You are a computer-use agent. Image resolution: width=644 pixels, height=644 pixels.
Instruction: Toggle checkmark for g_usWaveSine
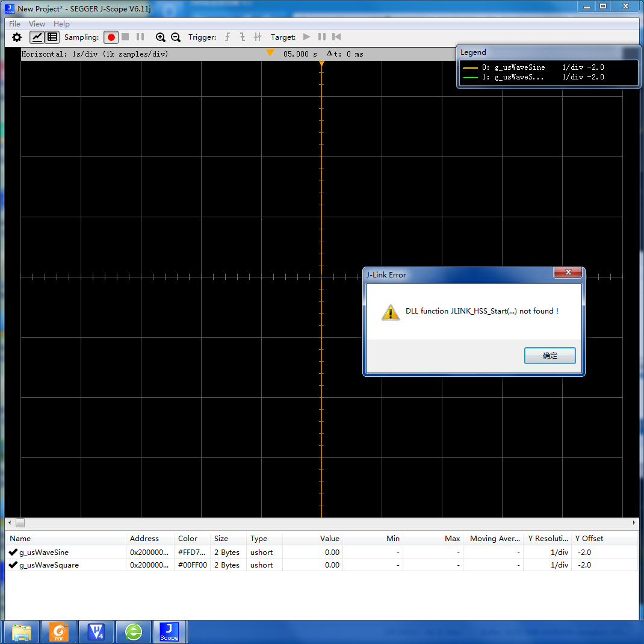13,552
